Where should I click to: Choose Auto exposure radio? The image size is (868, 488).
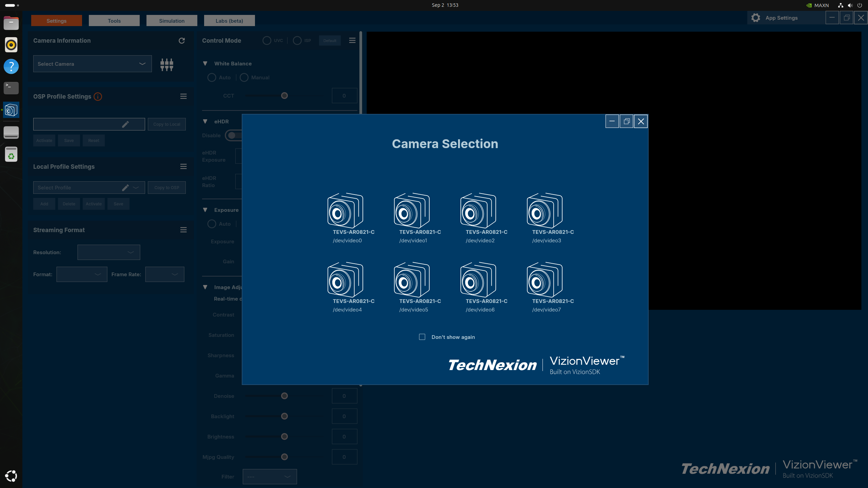coord(212,224)
